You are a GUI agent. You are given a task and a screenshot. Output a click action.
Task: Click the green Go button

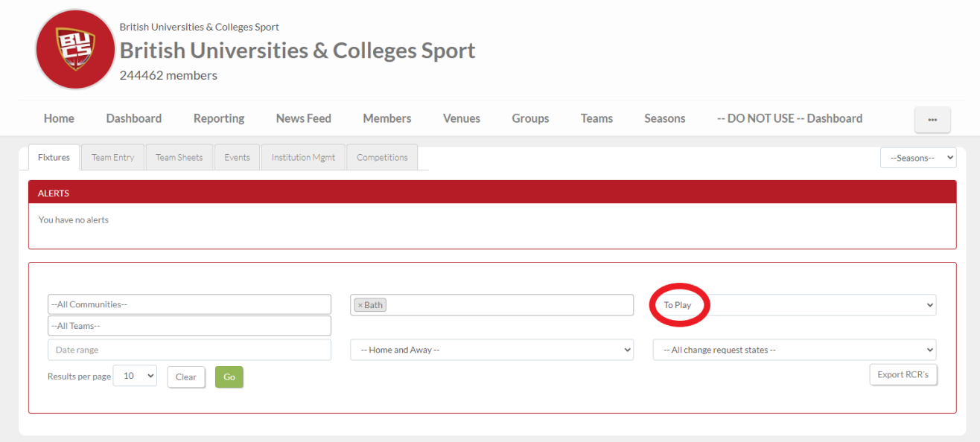pyautogui.click(x=229, y=377)
